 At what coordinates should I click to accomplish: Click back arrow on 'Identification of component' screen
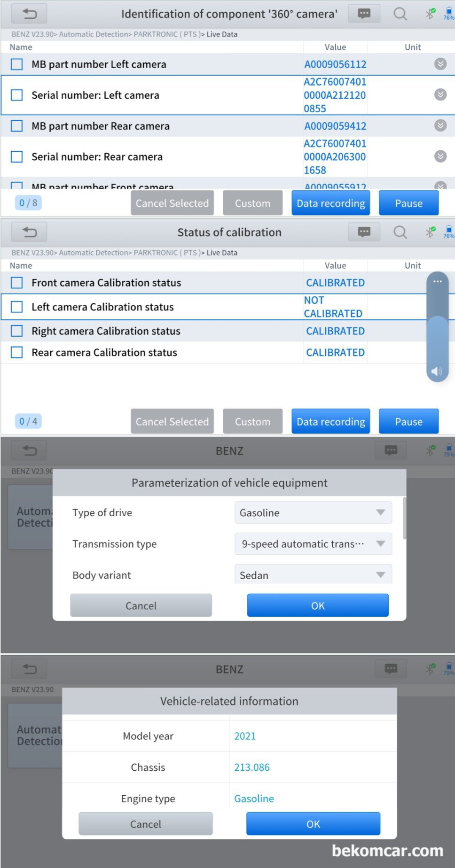click(x=29, y=14)
